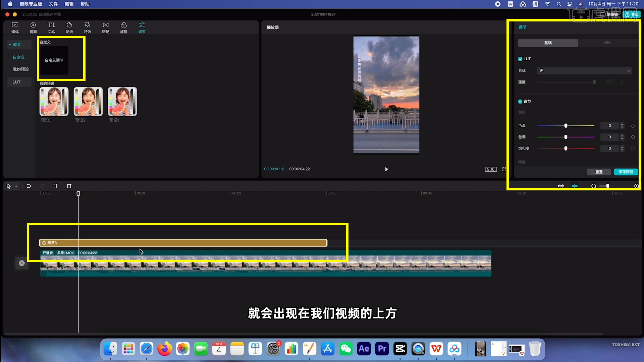
Task: Click the 色调 value stepper arrows
Action: [622, 137]
